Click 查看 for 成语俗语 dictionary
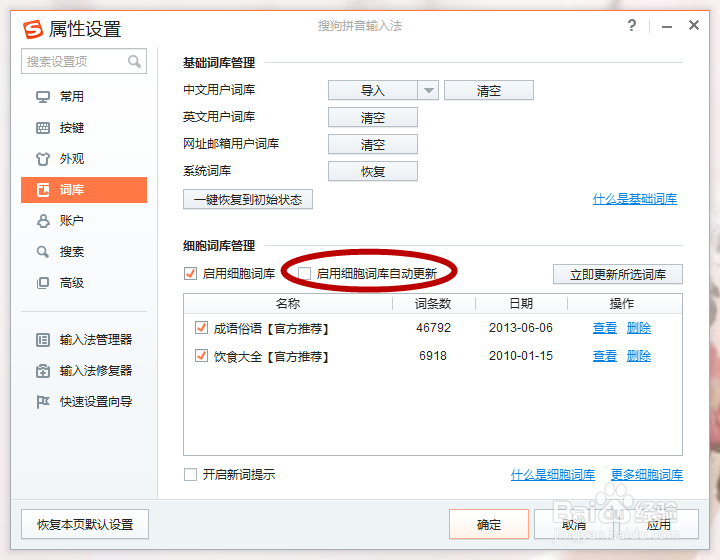720x560 pixels. (x=605, y=328)
